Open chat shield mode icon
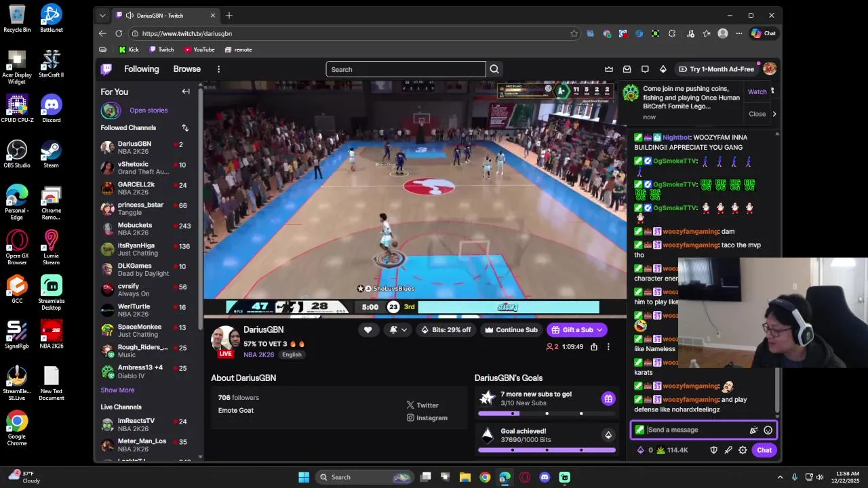 tap(713, 450)
